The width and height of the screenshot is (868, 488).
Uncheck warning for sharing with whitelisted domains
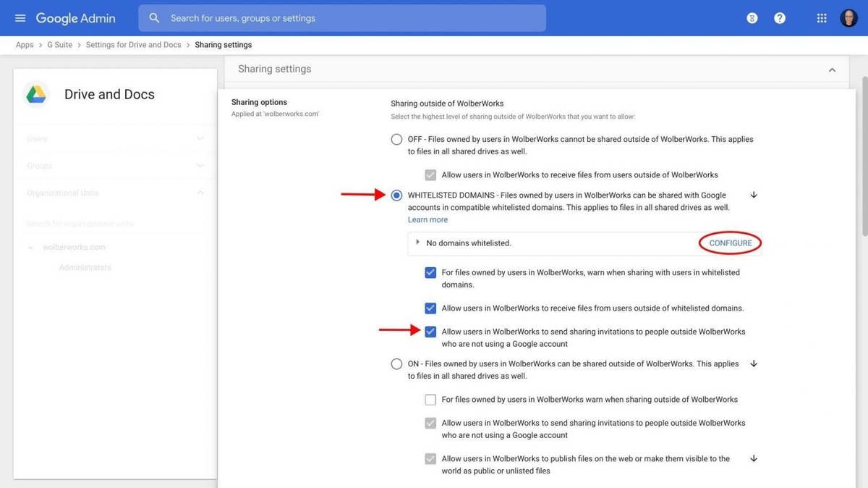pos(430,272)
